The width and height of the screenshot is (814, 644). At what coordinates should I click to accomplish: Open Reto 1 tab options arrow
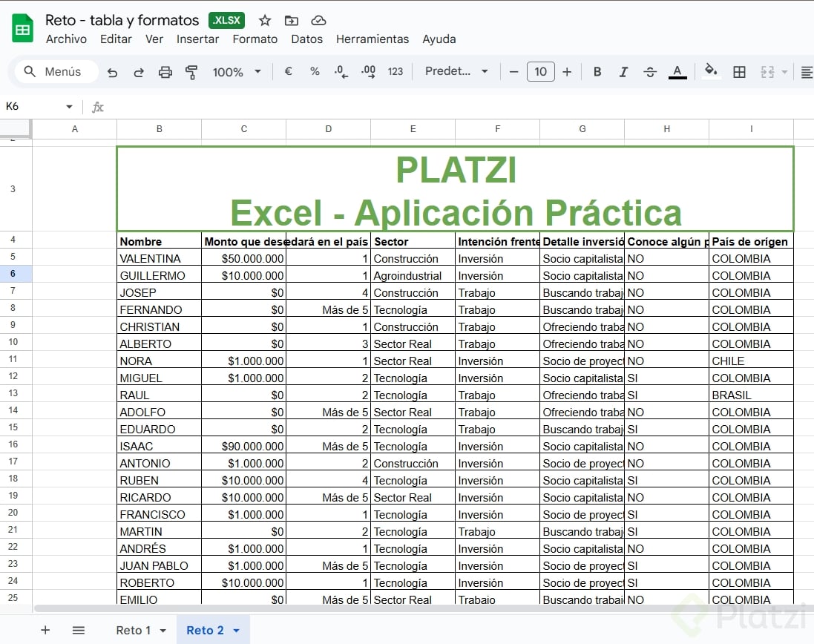point(163,631)
